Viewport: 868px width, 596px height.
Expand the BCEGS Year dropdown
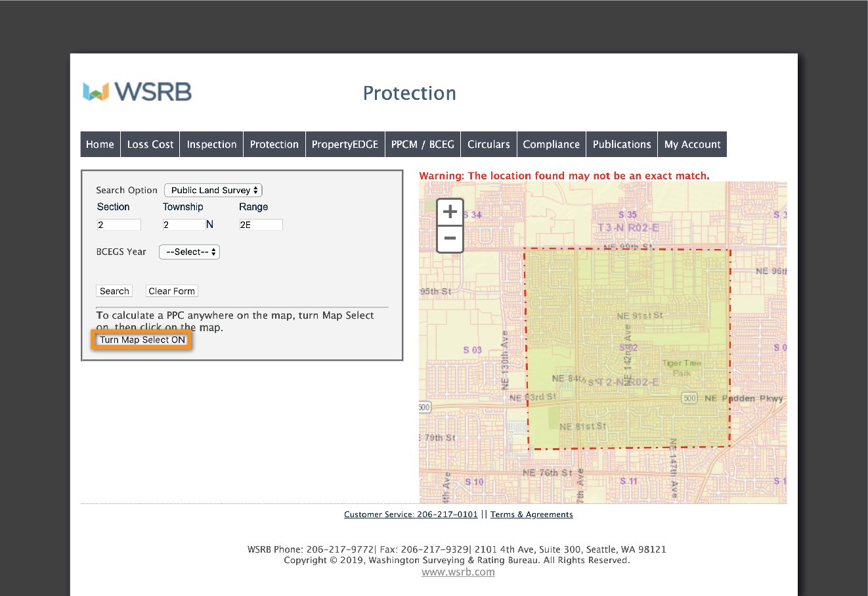point(189,252)
